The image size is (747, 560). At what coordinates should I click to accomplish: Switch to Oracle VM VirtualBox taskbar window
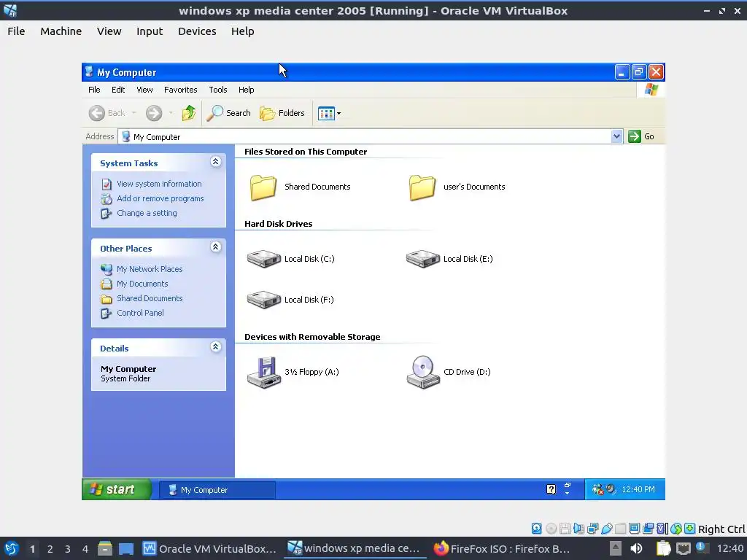click(x=209, y=548)
